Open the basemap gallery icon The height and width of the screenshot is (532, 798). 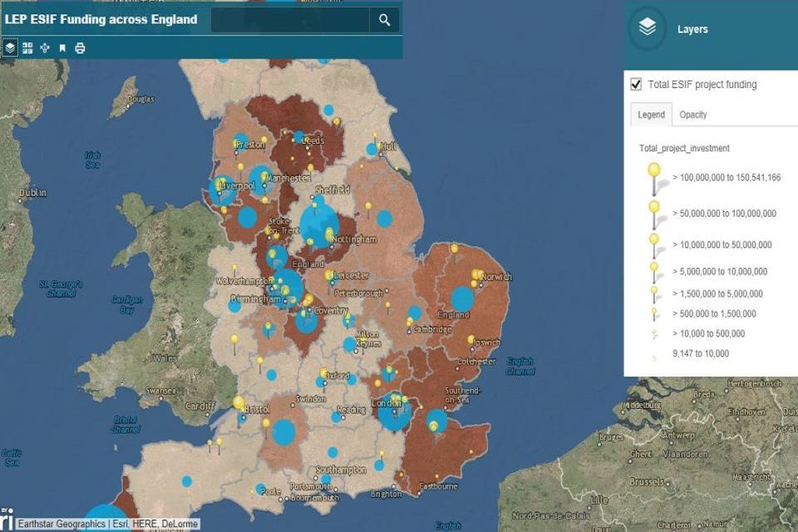pos(27,47)
